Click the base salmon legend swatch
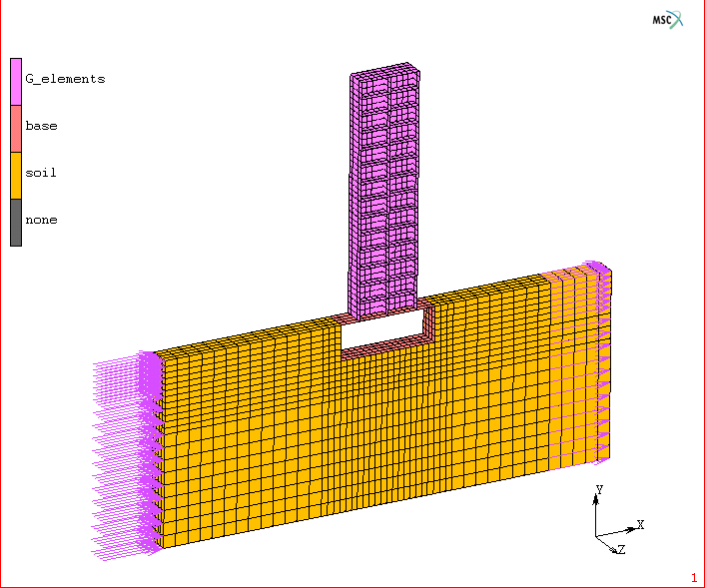This screenshot has width=705, height=588. coord(16,129)
